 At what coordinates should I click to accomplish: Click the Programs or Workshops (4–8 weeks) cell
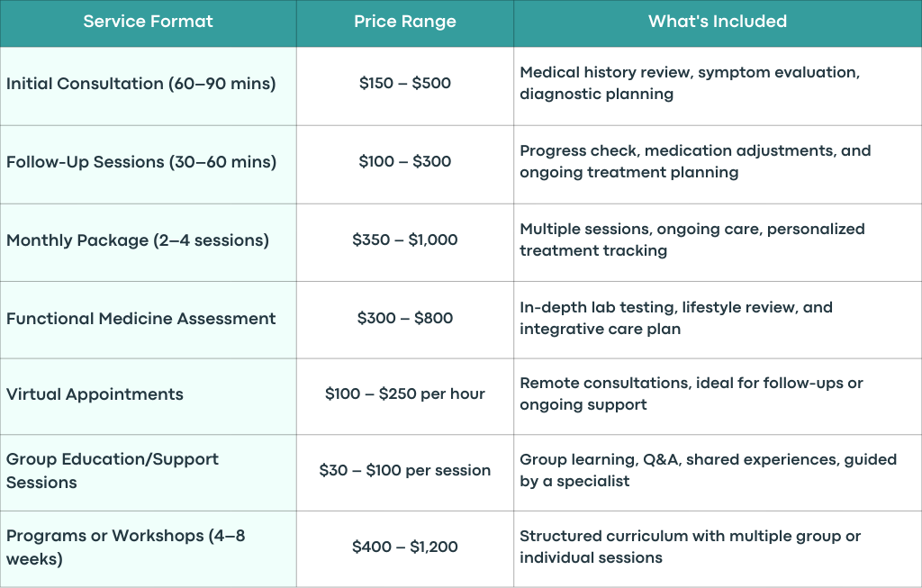149,548
